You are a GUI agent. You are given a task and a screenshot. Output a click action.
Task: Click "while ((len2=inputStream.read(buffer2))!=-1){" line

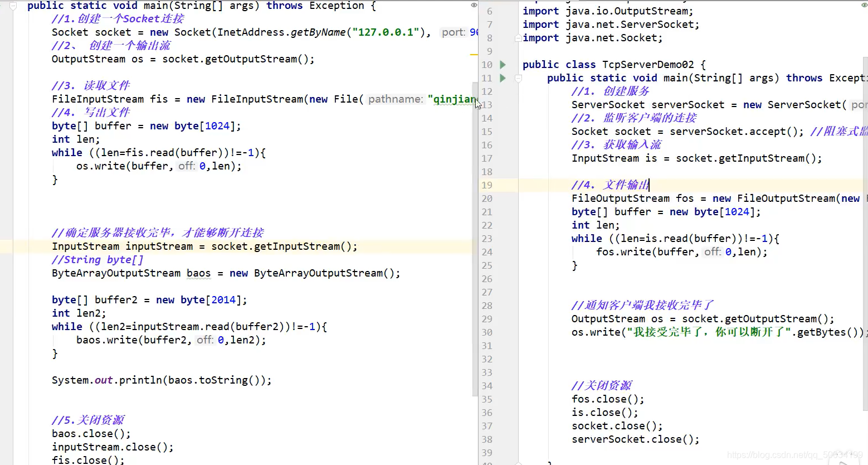(x=189, y=327)
